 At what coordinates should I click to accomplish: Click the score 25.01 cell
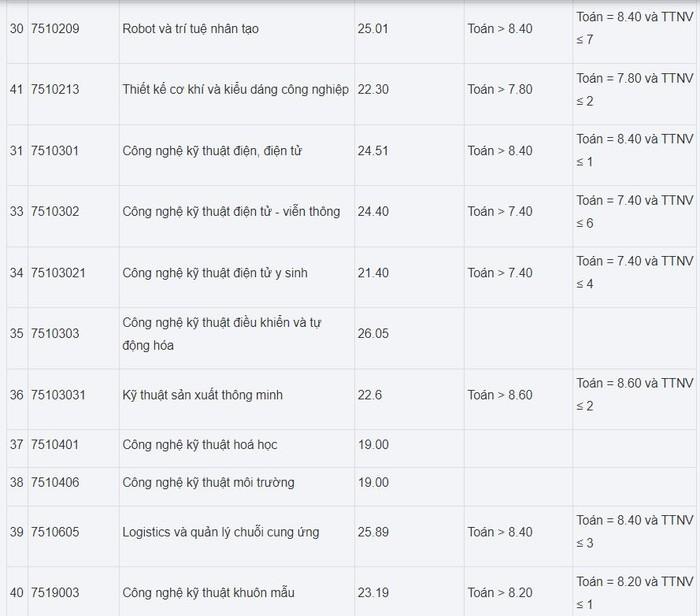point(373,28)
